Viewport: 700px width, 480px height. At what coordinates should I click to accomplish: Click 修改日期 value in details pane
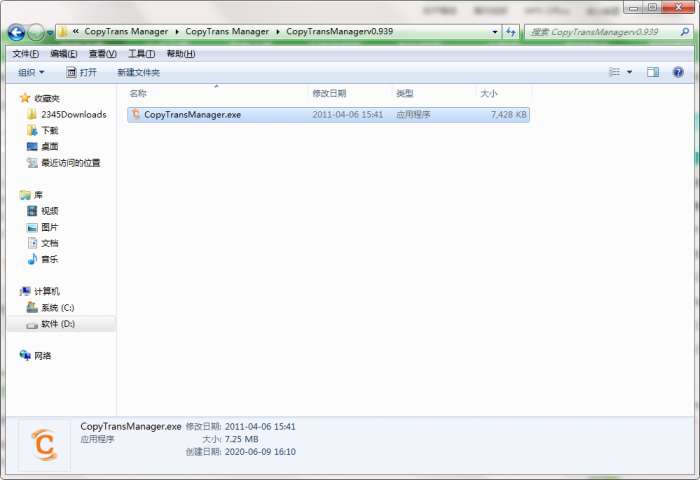(x=260, y=427)
